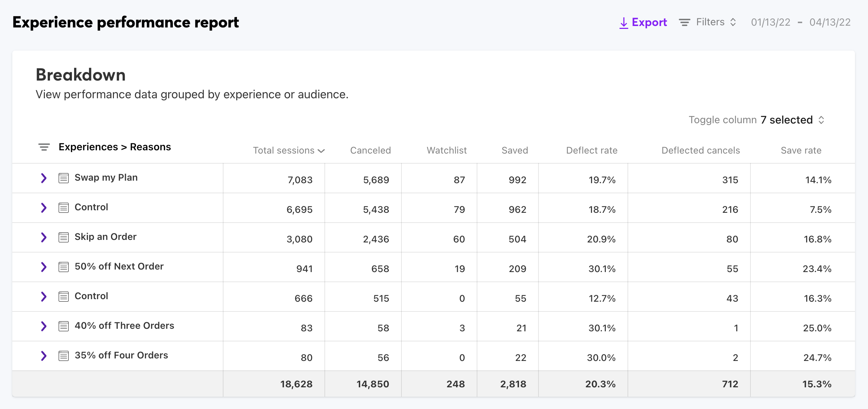Click the Save rate column header
Viewport: 868px width, 409px height.
click(x=801, y=150)
